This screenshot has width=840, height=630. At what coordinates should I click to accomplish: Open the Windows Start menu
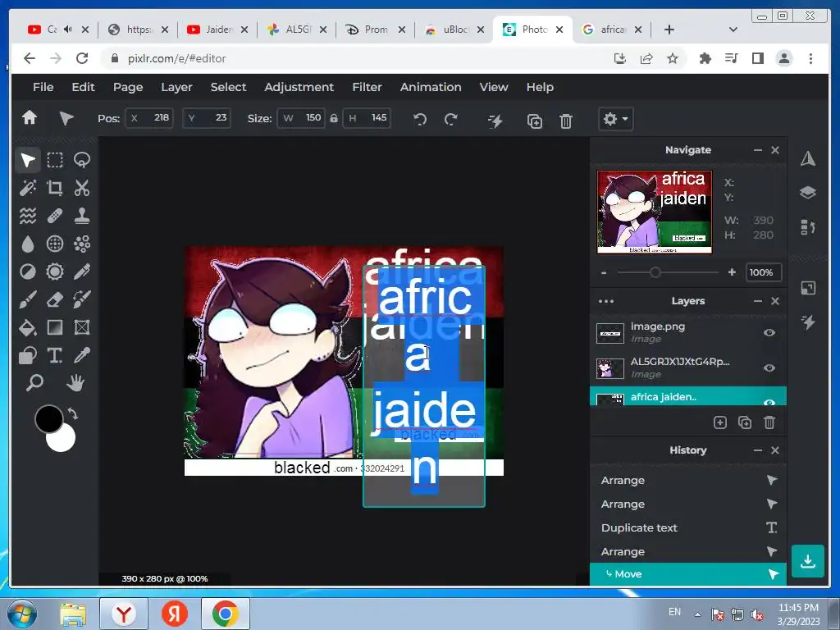21,614
